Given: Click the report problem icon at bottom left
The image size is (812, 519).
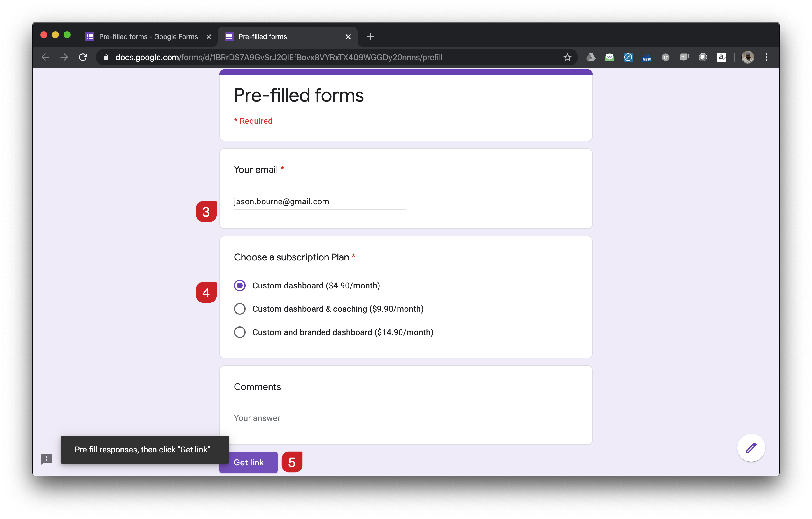Looking at the screenshot, I should [47, 459].
